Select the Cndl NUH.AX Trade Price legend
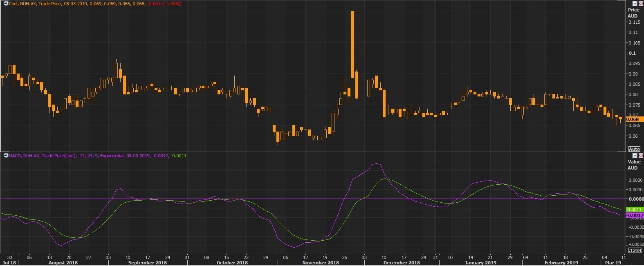The height and width of the screenshot is (266, 644). click(95, 4)
